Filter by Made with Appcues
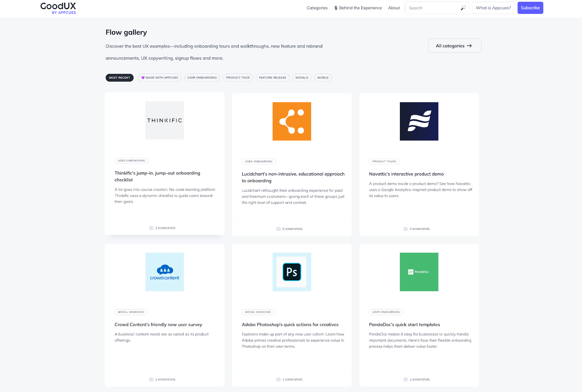The height and width of the screenshot is (392, 582). pyautogui.click(x=160, y=78)
